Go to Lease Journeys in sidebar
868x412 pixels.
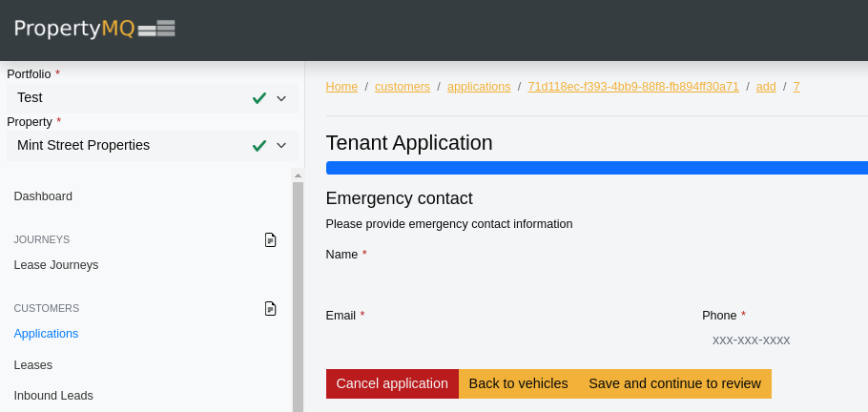pos(56,265)
